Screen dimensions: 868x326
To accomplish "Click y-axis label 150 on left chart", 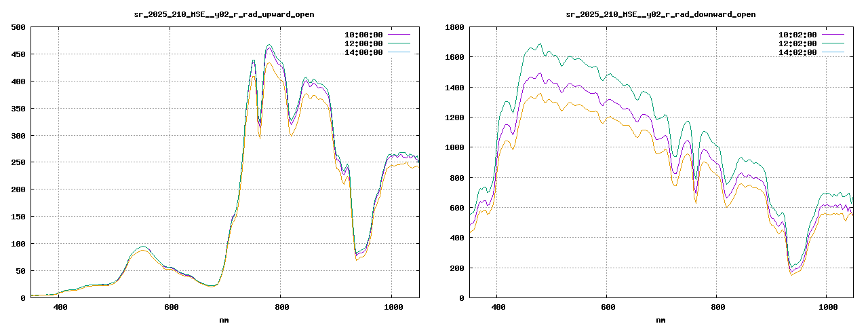I will 18,217.
